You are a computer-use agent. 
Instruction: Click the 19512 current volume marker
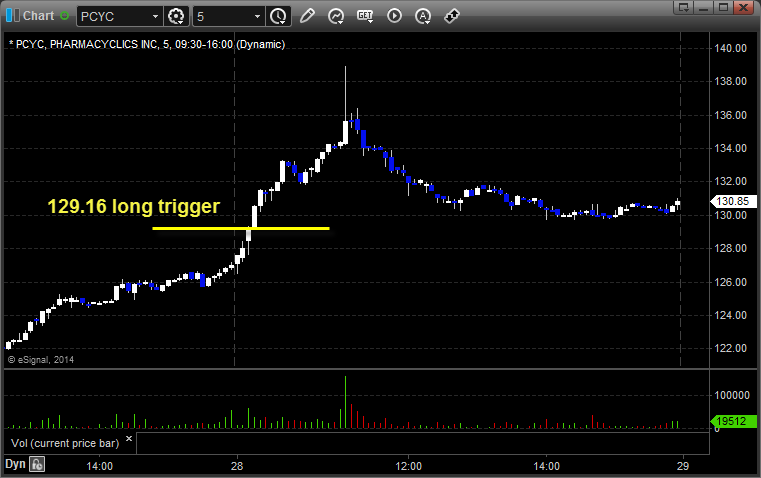click(x=733, y=421)
